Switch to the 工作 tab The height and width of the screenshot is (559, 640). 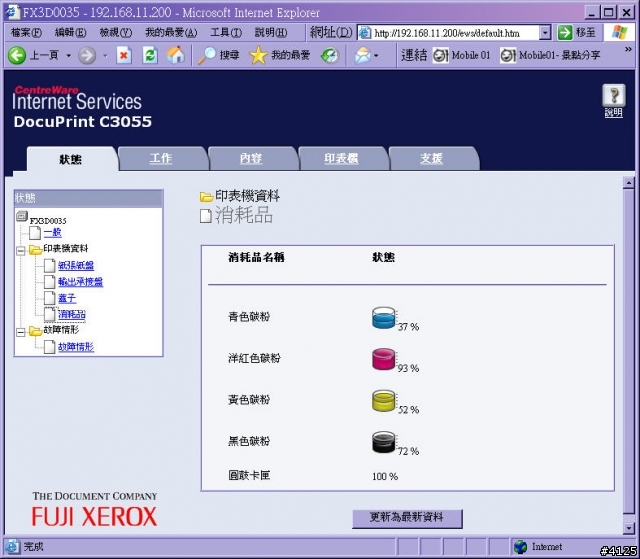click(160, 158)
